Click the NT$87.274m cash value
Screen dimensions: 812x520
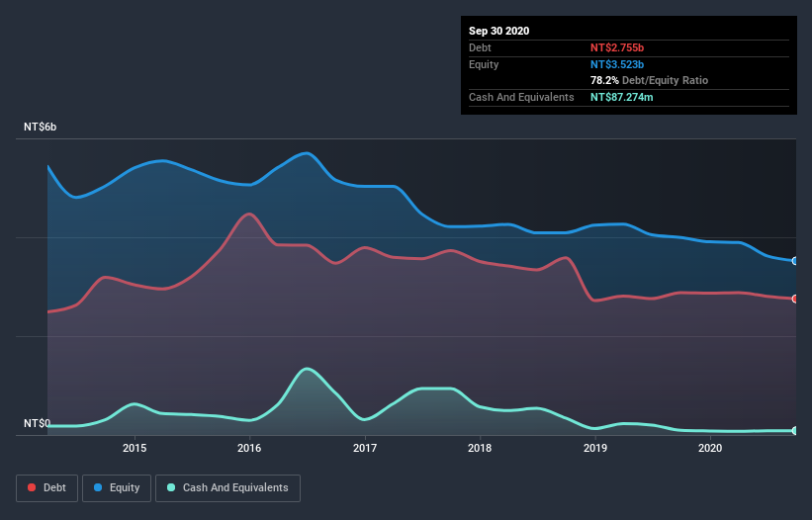[622, 97]
